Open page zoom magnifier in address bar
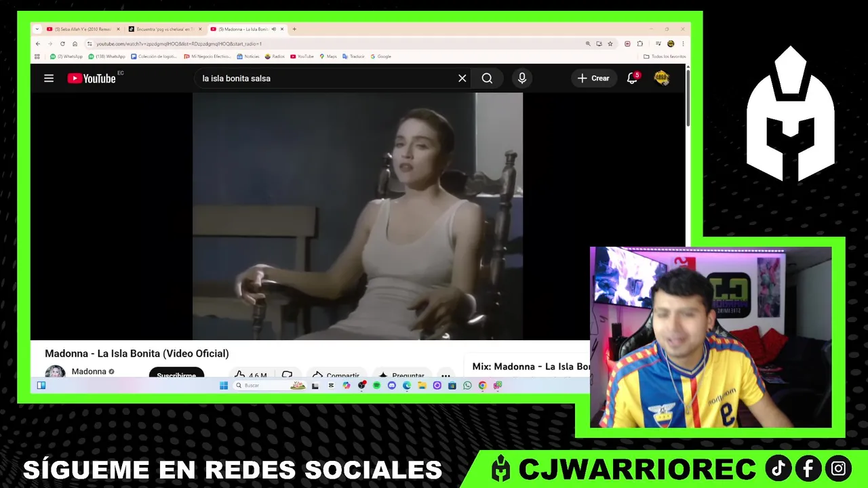The image size is (868, 488). tap(588, 43)
